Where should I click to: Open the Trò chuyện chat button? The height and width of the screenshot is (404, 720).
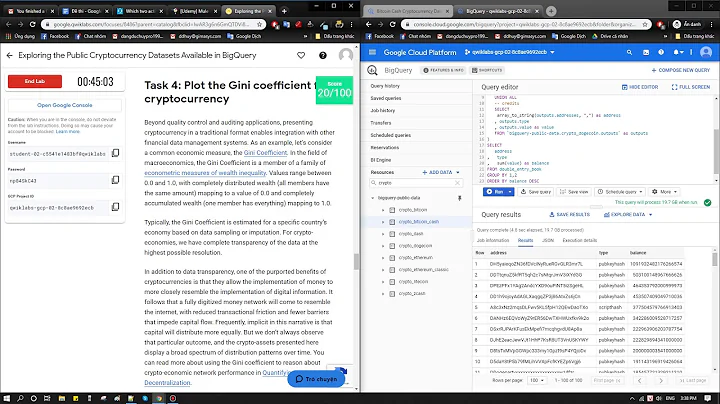click(x=316, y=379)
